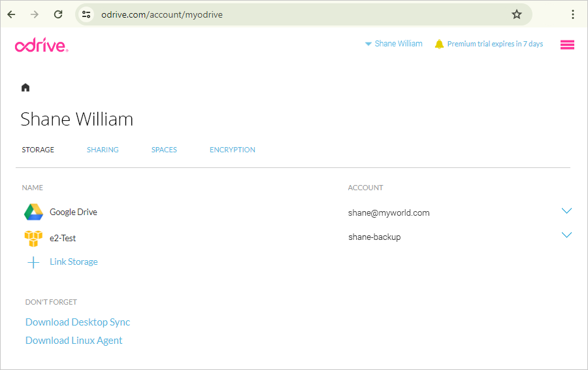Click the Google Drive logo icon

[34, 212]
